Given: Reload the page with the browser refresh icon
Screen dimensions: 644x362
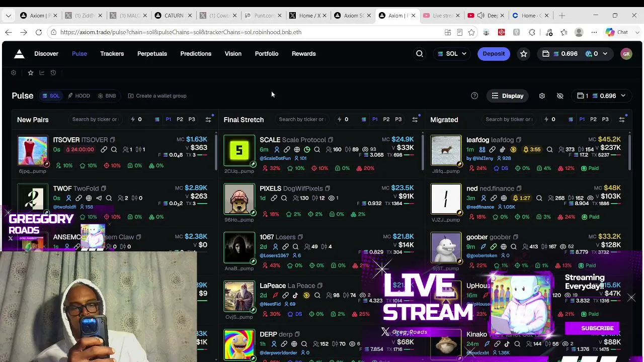Looking at the screenshot, I should (38, 32).
